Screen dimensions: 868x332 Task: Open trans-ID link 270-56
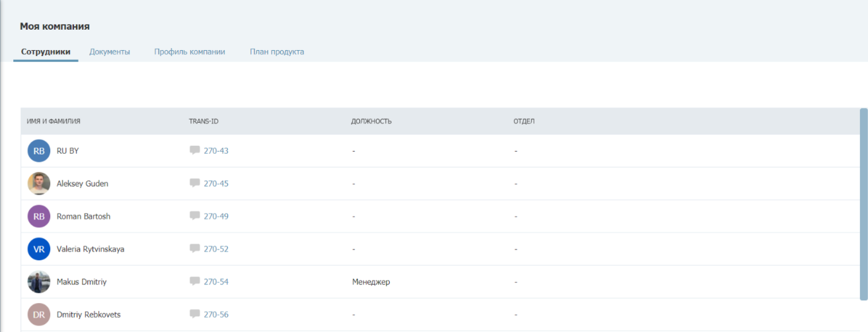pos(216,314)
